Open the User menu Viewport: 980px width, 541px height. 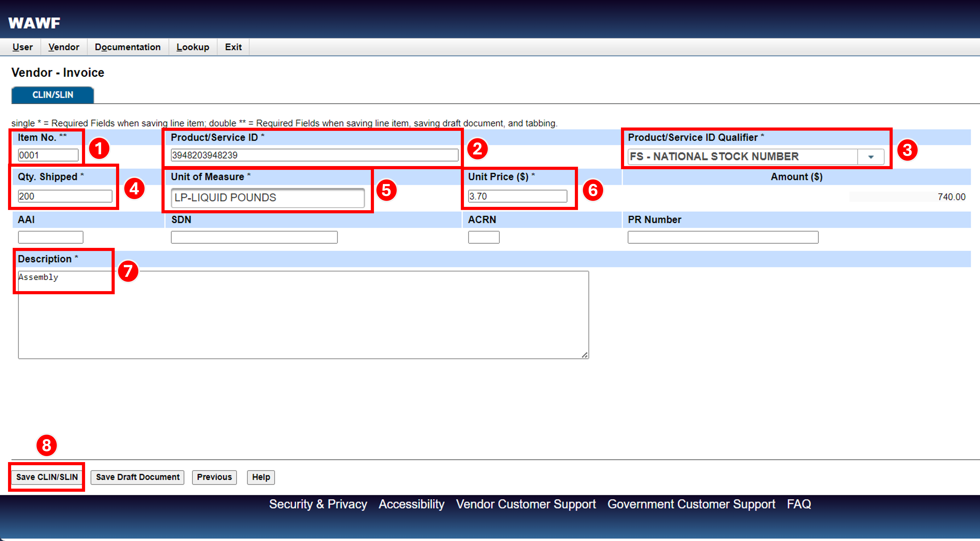[x=22, y=47]
